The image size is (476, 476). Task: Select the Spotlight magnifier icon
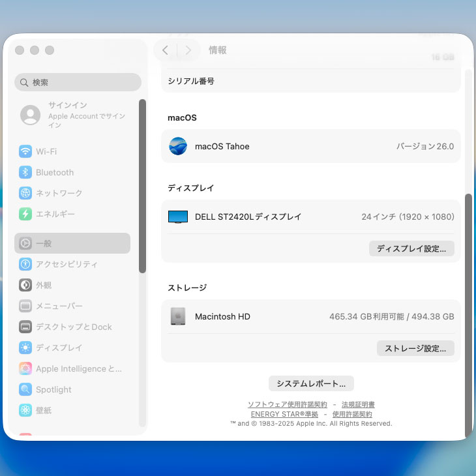click(x=25, y=389)
